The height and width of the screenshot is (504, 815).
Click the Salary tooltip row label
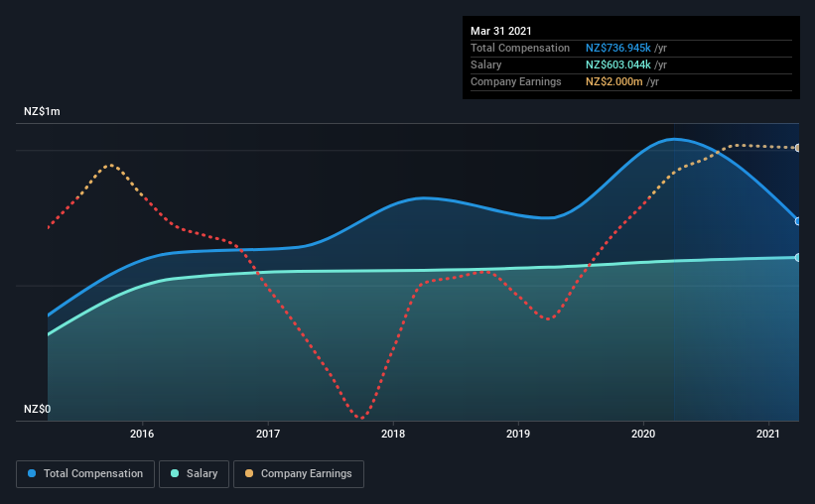coord(486,64)
